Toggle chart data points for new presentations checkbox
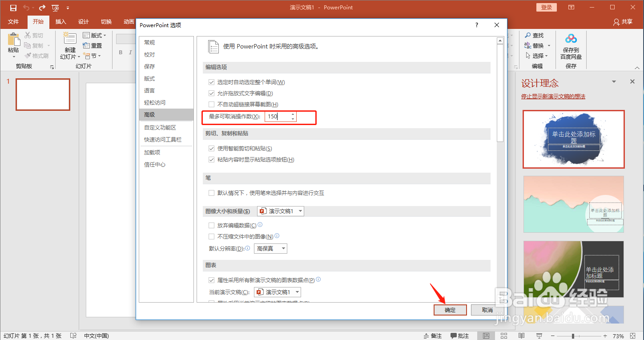 [212, 280]
